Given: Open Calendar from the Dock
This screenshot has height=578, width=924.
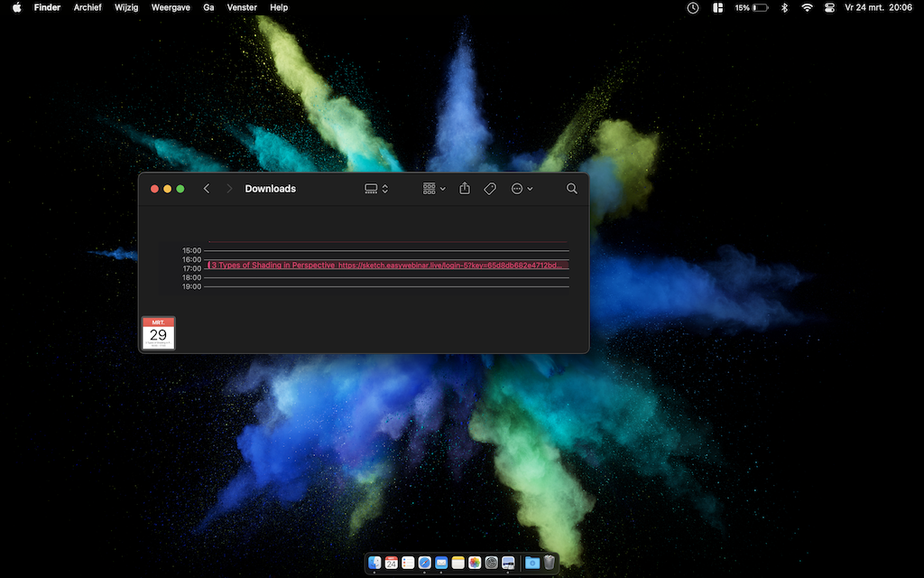Looking at the screenshot, I should click(392, 563).
